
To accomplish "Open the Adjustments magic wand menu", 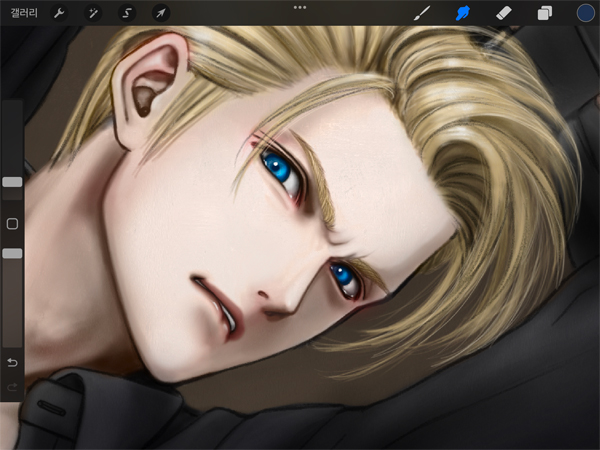I will click(x=93, y=13).
